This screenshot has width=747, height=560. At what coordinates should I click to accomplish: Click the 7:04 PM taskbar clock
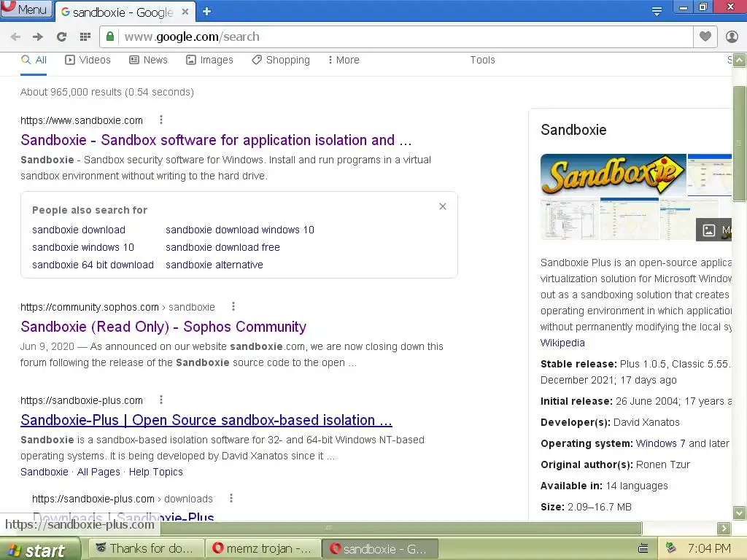[709, 548]
